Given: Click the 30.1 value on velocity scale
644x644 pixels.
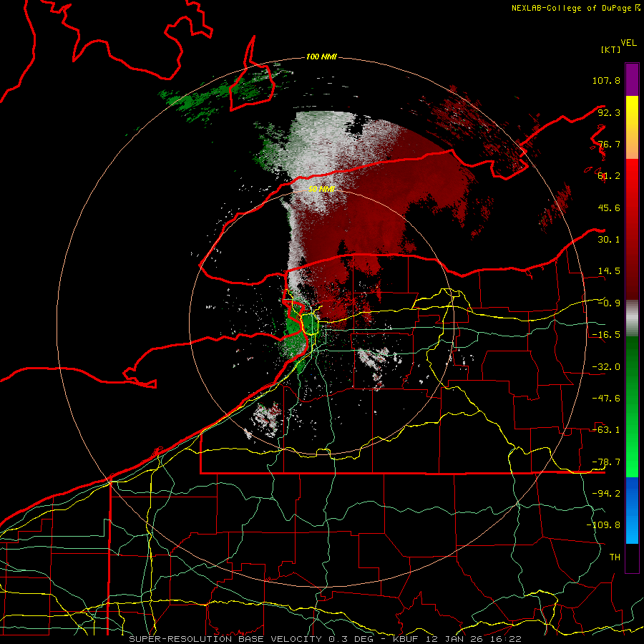Looking at the screenshot, I should [609, 240].
